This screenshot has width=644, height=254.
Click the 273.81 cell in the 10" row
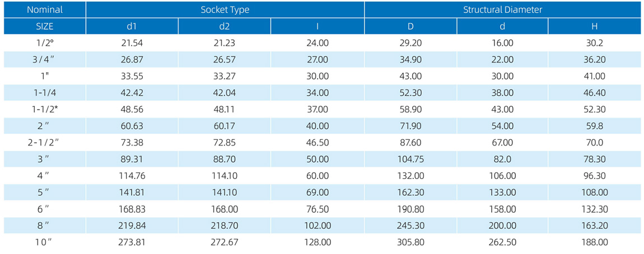pyautogui.click(x=132, y=242)
